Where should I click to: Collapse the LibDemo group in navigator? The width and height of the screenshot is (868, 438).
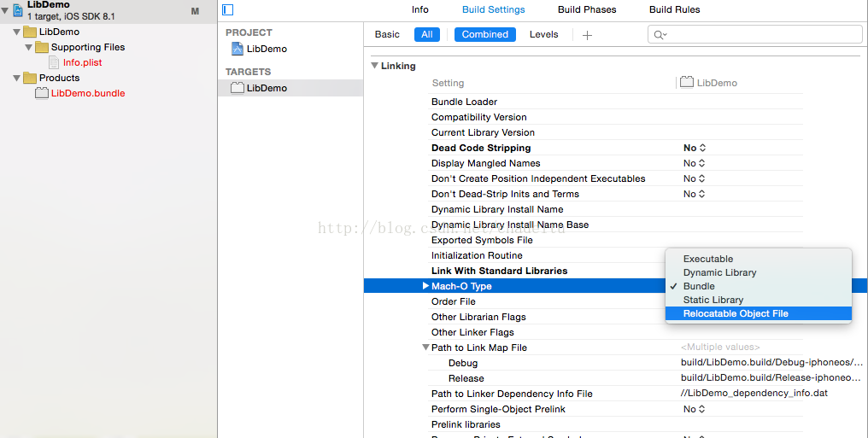click(x=16, y=32)
